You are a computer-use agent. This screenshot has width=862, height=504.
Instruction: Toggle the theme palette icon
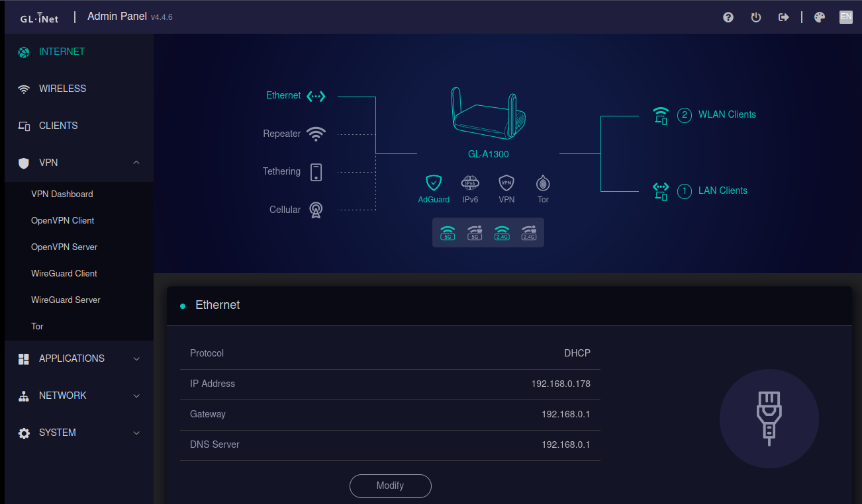[x=820, y=17]
